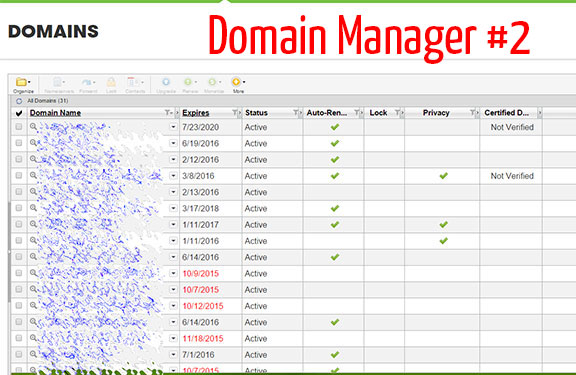Toggle the select-all checkmark in header
The height and width of the screenshot is (375, 576).
point(19,113)
